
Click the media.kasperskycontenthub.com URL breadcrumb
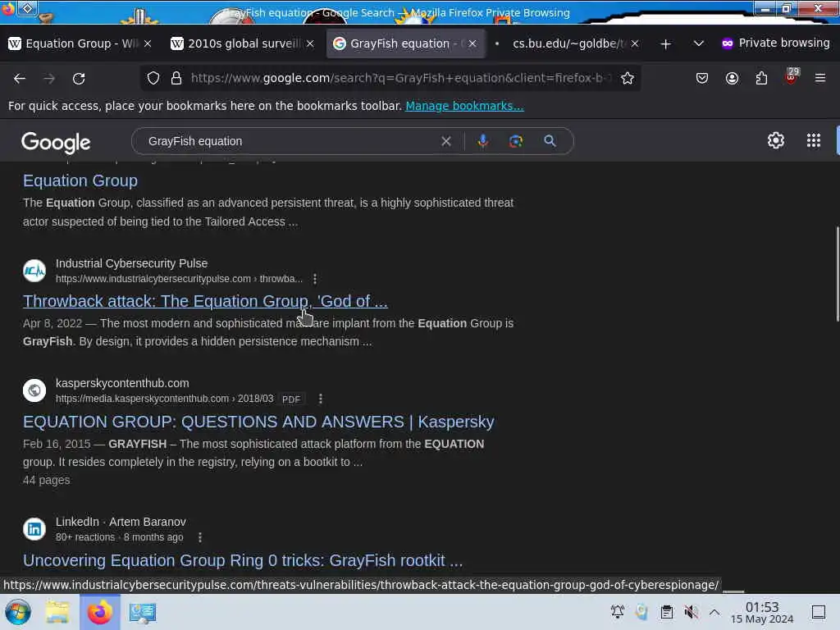click(x=164, y=399)
